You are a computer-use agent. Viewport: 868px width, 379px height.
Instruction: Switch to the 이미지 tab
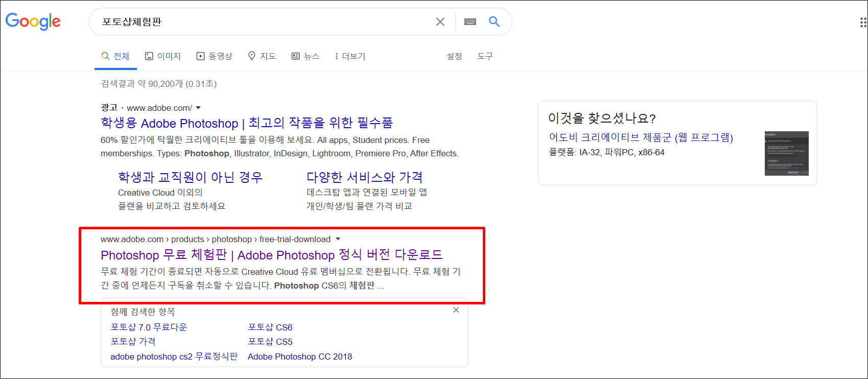[x=163, y=56]
